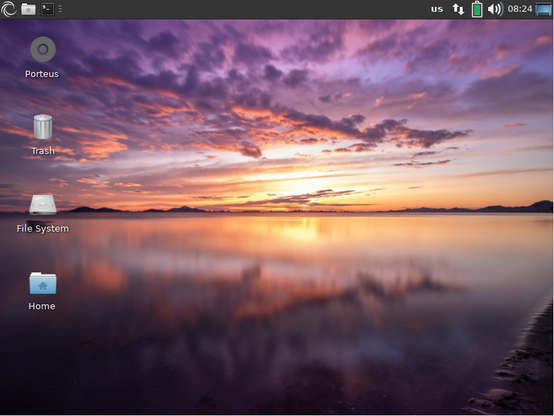
Task: Click the 'Home' label text
Action: tap(42, 306)
